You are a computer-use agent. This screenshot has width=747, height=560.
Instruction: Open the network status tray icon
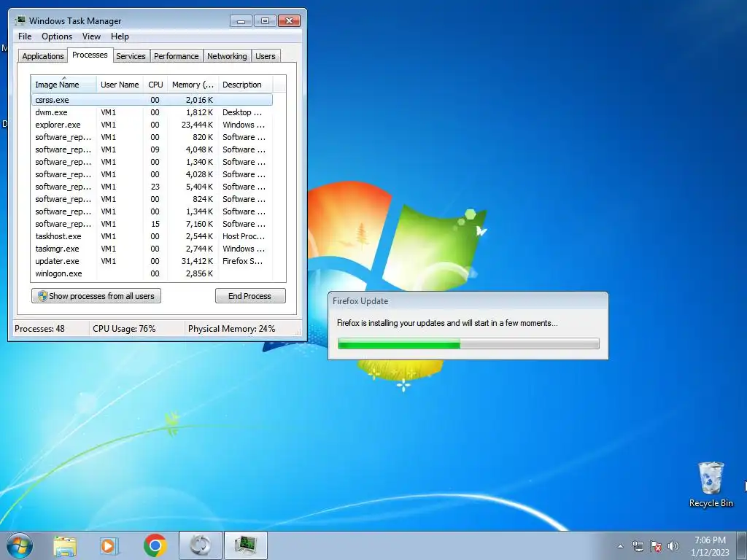pyautogui.click(x=638, y=546)
